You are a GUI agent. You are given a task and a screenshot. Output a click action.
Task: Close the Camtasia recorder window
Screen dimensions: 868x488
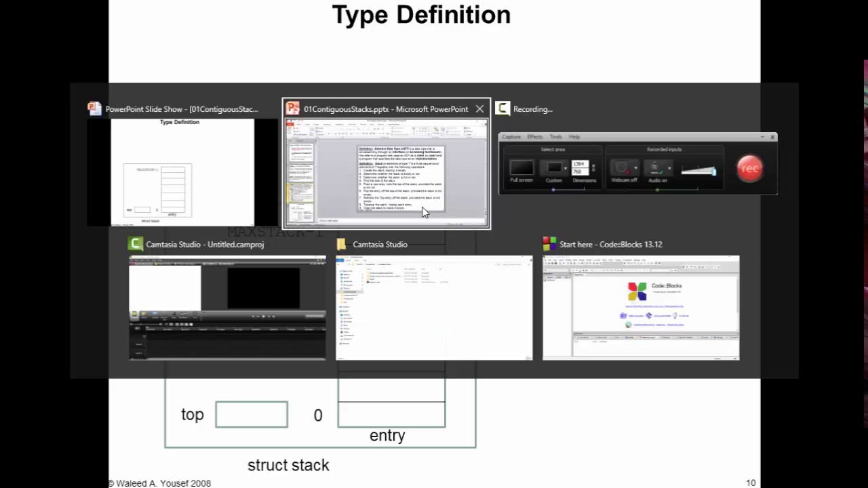pos(772,137)
